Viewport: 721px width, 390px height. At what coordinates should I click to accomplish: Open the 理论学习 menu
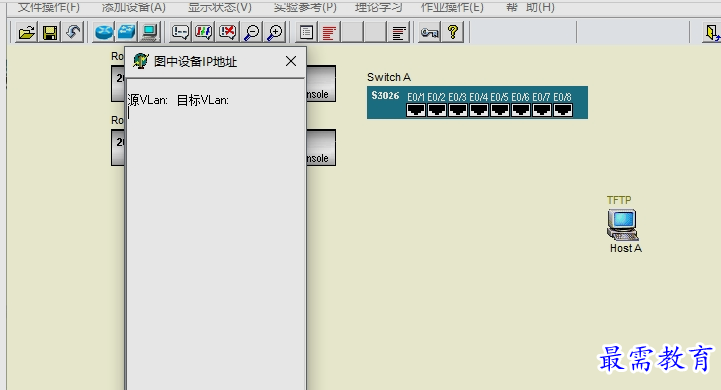(x=378, y=7)
